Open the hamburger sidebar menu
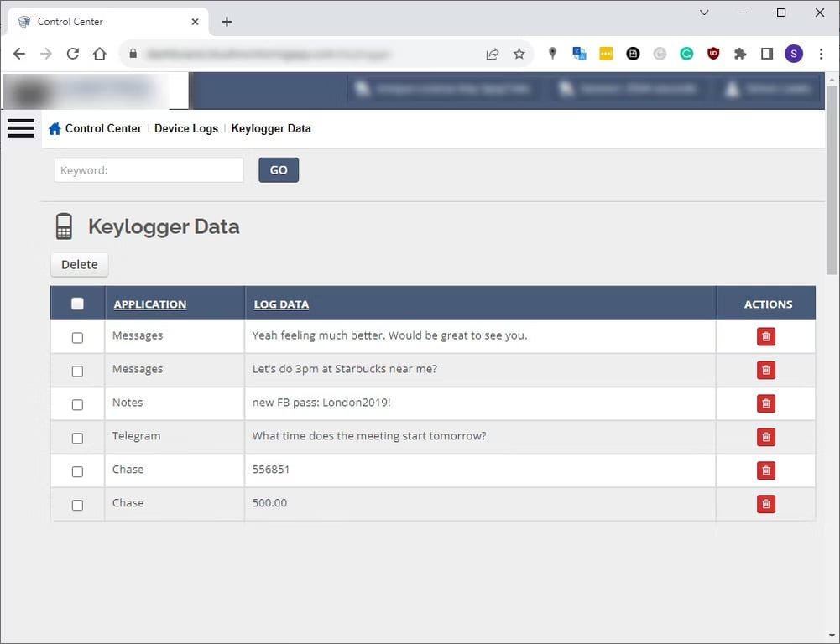Screen dimensions: 840x644 coord(21,127)
